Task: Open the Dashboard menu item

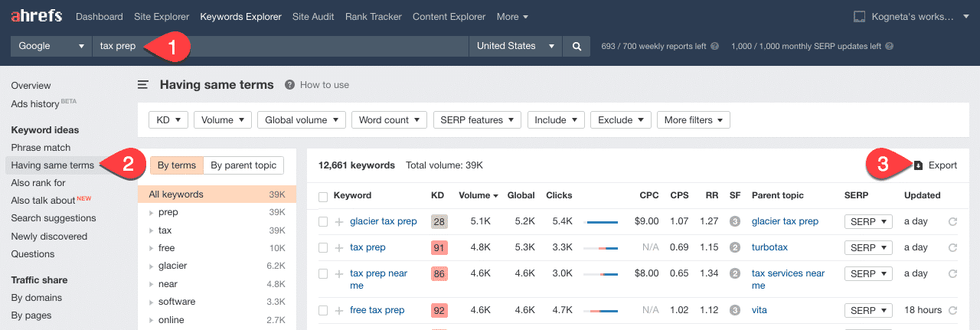Action: click(x=100, y=16)
